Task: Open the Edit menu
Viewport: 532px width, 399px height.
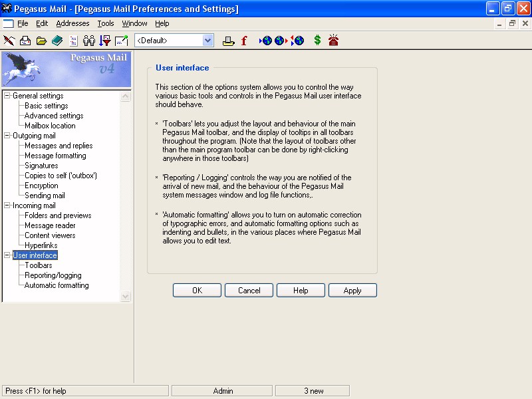Action: click(x=42, y=23)
